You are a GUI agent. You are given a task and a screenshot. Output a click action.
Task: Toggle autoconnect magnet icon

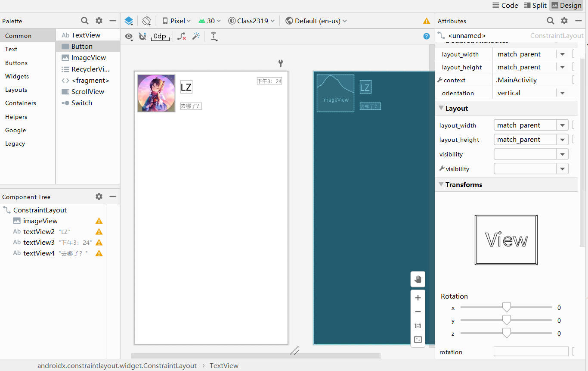point(142,37)
